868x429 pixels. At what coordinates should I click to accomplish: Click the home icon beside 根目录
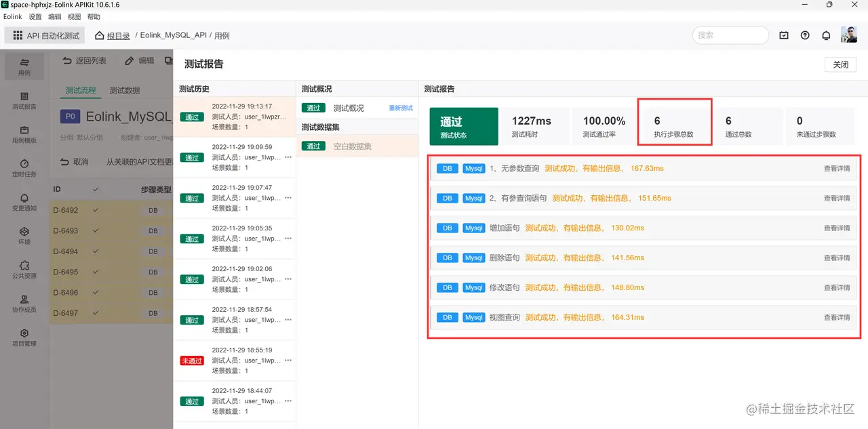pos(100,35)
